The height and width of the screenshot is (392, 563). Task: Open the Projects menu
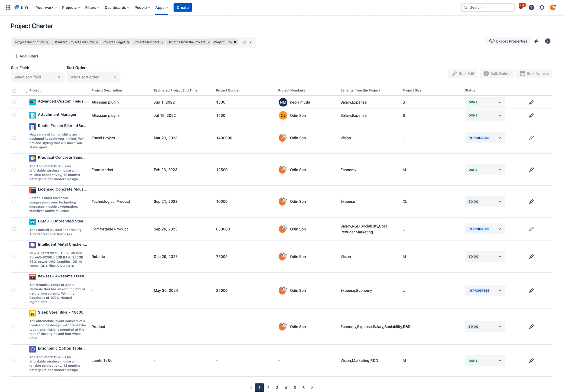click(71, 8)
